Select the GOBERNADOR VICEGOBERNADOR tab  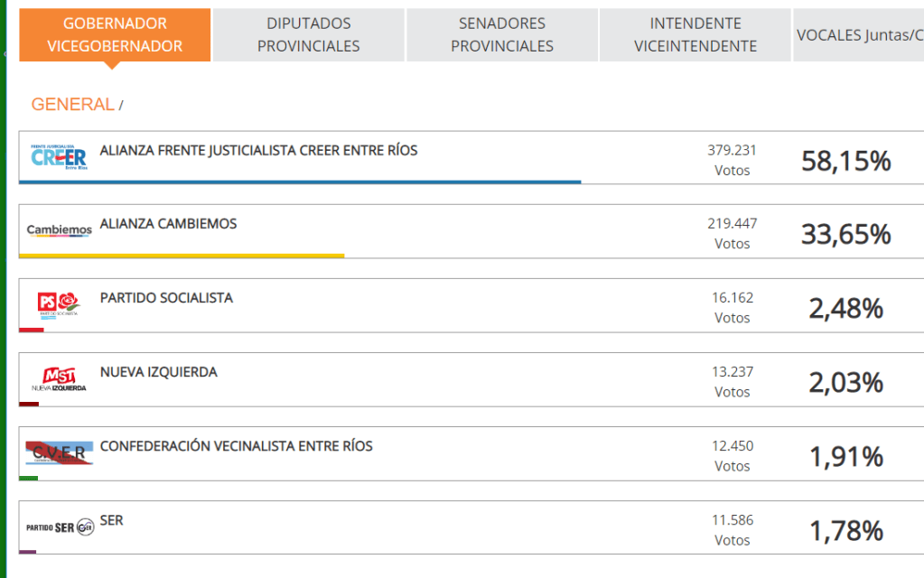(x=114, y=34)
